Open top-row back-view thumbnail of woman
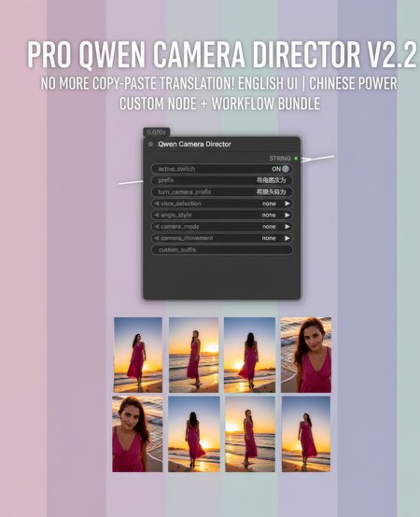The width and height of the screenshot is (420, 517). (x=249, y=355)
